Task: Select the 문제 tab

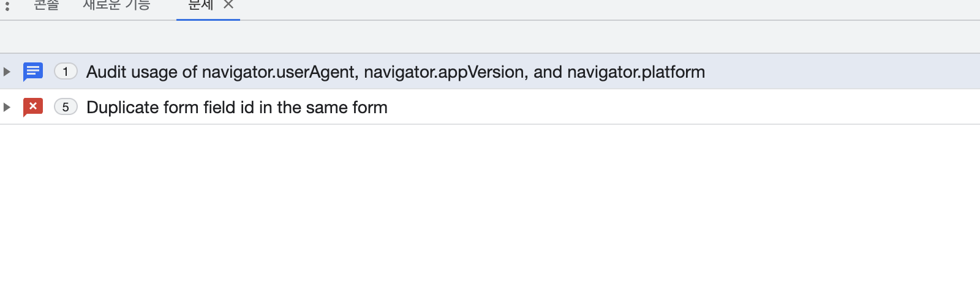Action: 200,6
